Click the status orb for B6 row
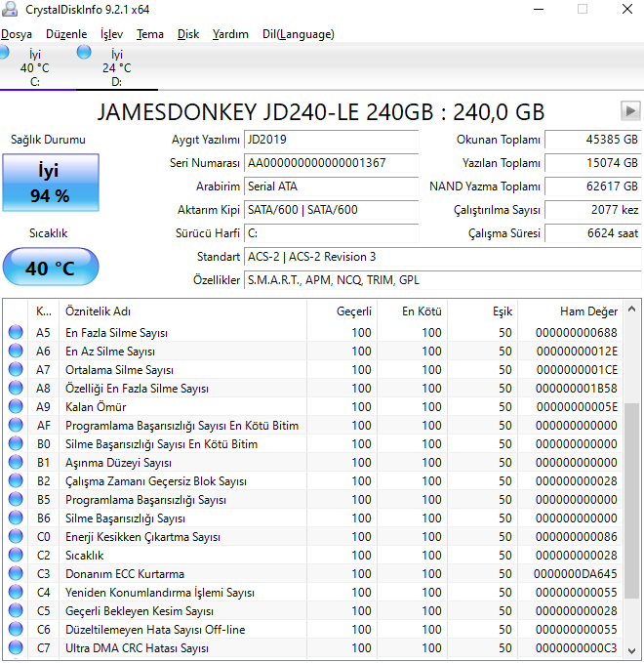 pos(16,518)
